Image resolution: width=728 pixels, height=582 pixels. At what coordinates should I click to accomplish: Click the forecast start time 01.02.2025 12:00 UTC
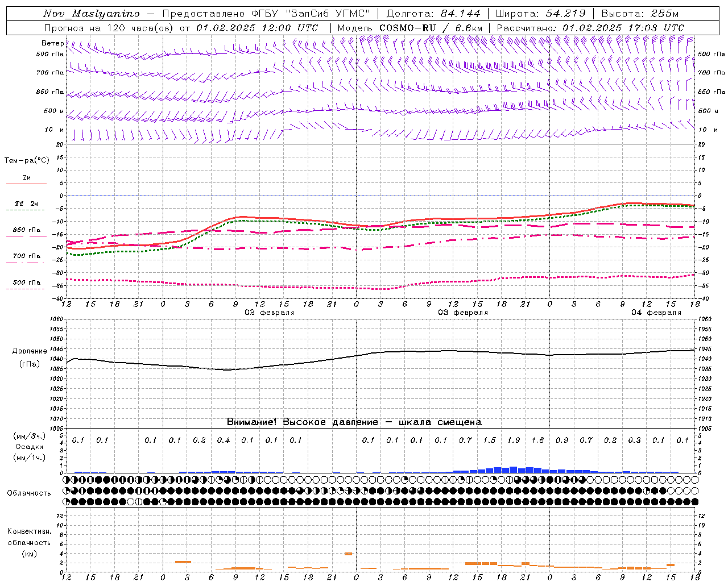tap(257, 27)
